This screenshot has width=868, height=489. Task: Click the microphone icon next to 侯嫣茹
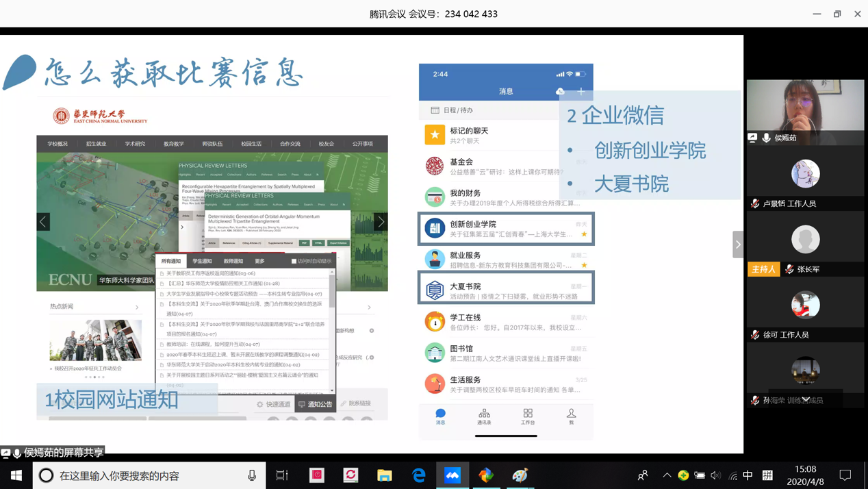pyautogui.click(x=767, y=138)
